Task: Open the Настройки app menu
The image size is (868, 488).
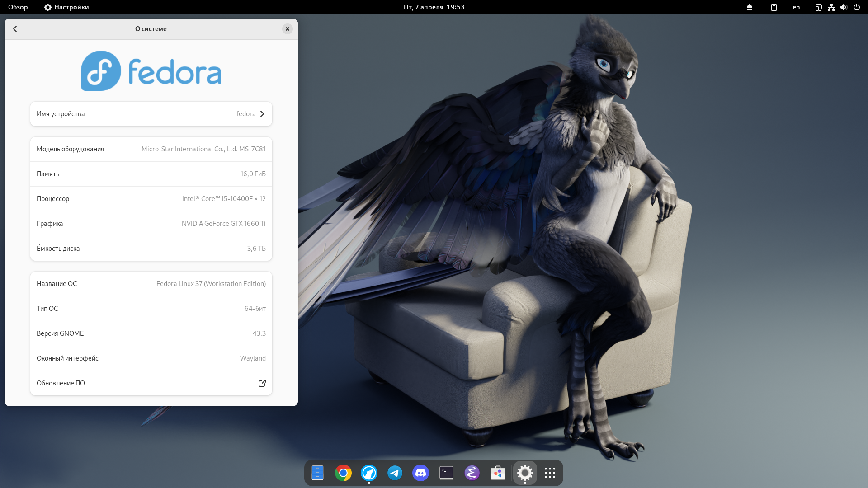Action: pyautogui.click(x=66, y=7)
